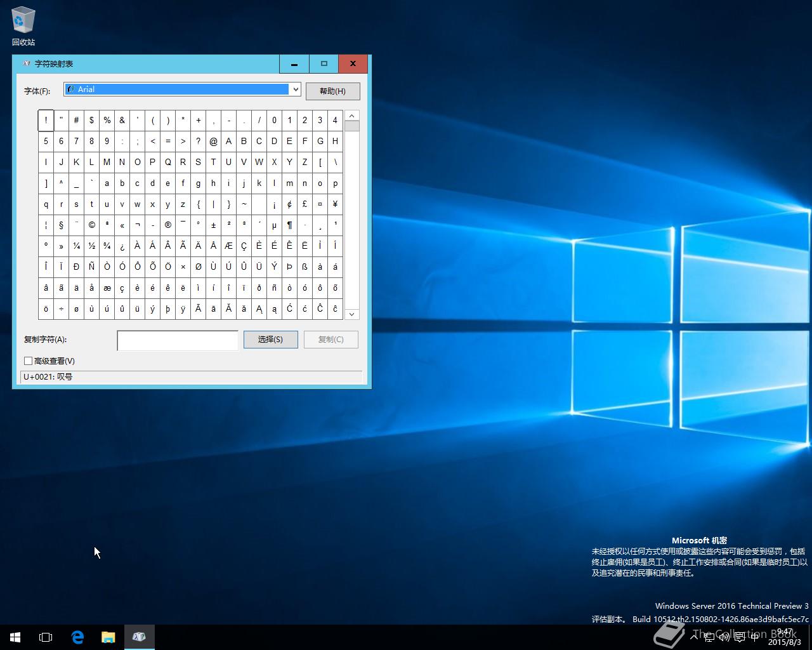Screen dimensions: 812x650
Task: Click the scroll down arrow of character grid
Action: (x=351, y=314)
